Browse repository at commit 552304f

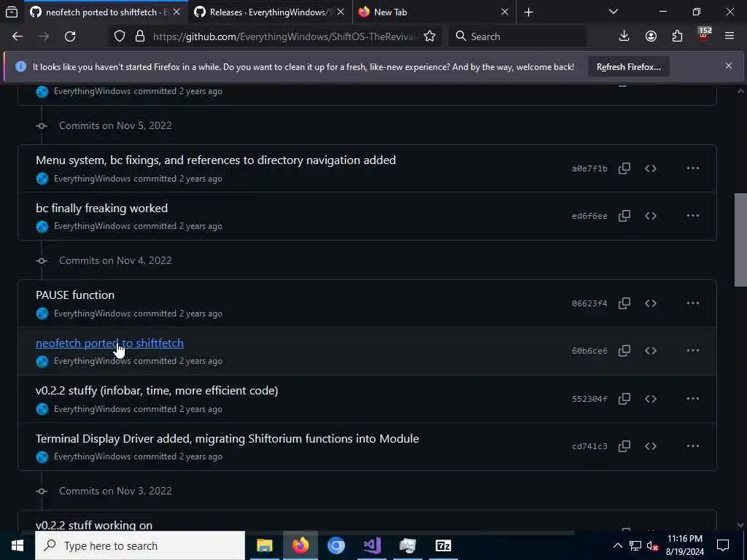click(651, 399)
